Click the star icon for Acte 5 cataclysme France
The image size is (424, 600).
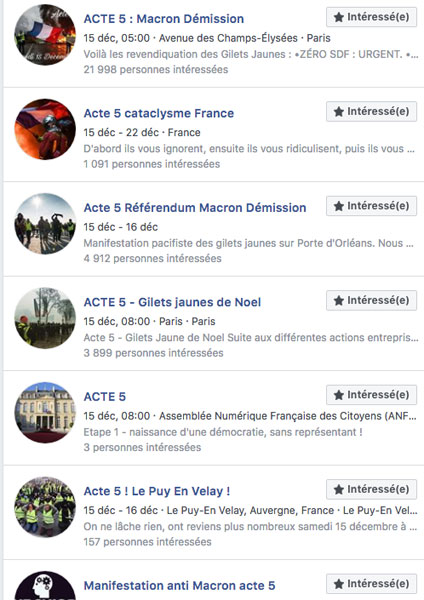[x=339, y=111]
